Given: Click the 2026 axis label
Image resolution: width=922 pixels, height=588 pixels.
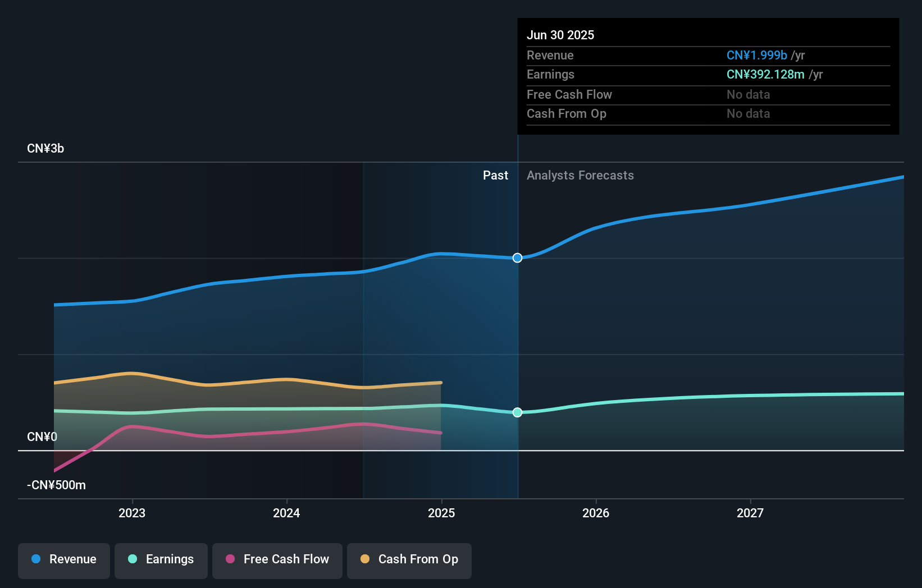Looking at the screenshot, I should 596,512.
